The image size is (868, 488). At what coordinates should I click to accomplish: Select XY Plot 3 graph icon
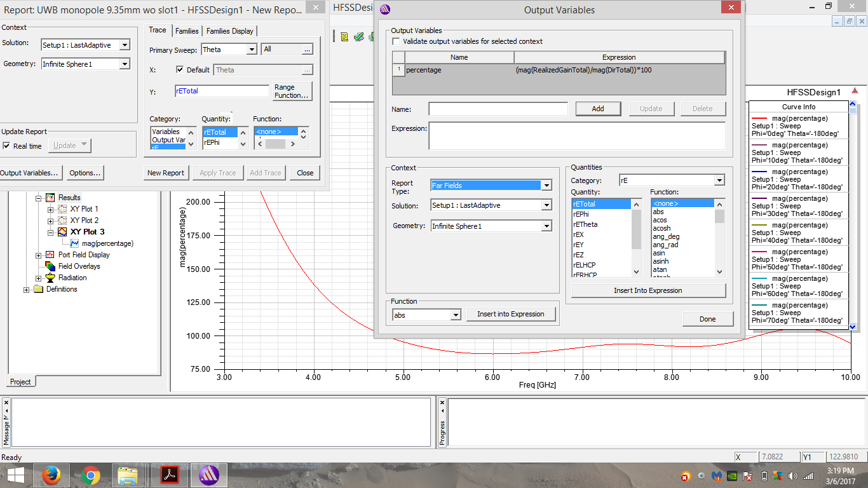pyautogui.click(x=62, y=232)
